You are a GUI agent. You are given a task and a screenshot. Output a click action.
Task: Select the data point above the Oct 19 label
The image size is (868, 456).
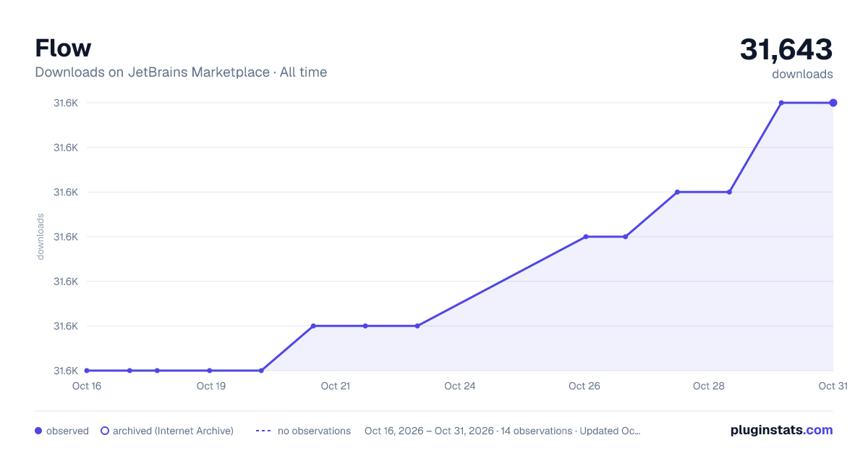click(209, 371)
